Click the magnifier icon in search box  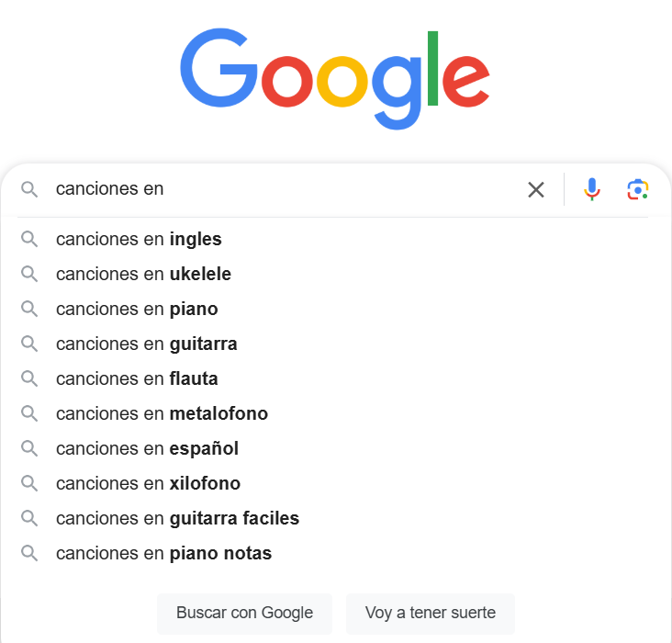(30, 189)
